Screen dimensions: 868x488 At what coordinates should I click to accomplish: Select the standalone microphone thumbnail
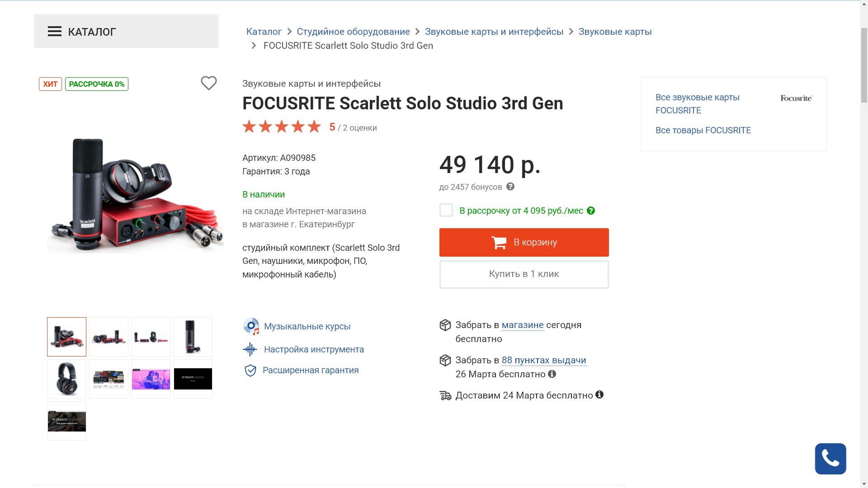193,337
